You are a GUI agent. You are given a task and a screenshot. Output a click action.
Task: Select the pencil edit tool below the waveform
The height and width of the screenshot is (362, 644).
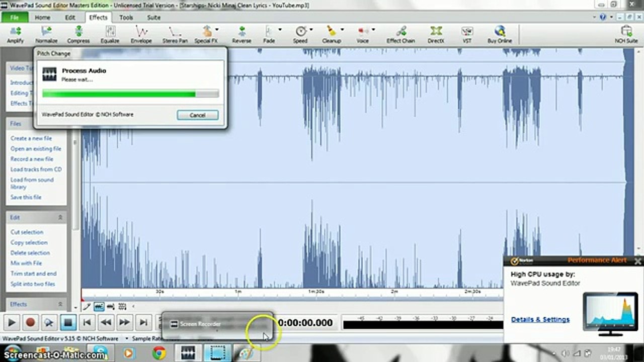87,306
